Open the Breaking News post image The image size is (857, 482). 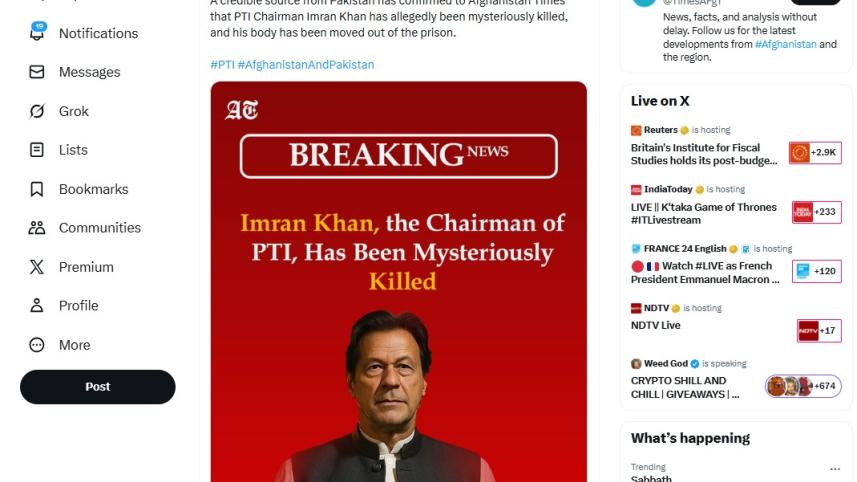398,280
